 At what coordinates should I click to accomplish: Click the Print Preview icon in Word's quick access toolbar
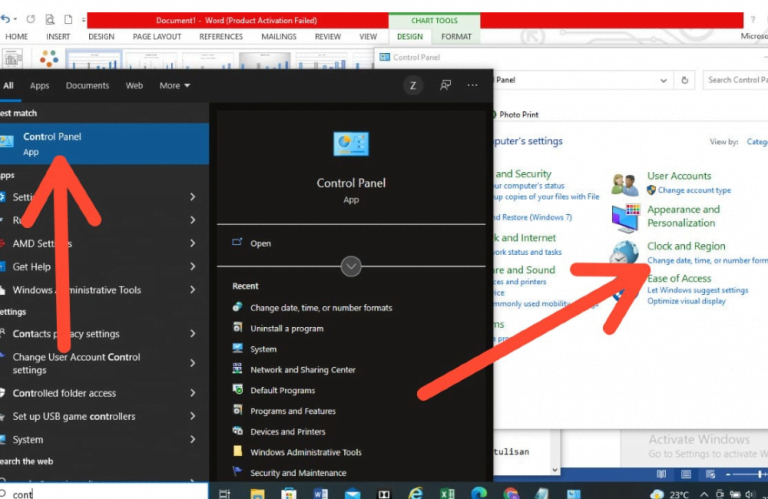(49, 20)
